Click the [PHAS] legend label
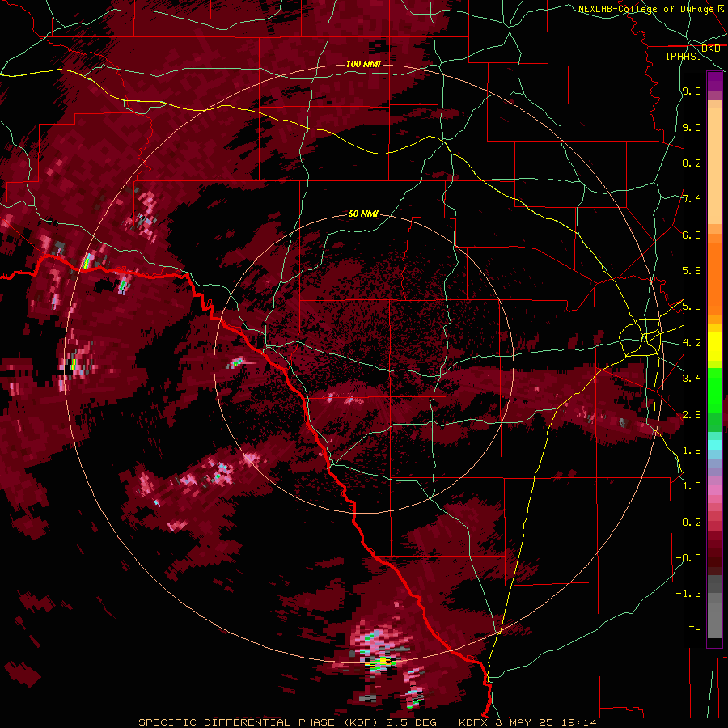The image size is (728, 728). pos(684,56)
